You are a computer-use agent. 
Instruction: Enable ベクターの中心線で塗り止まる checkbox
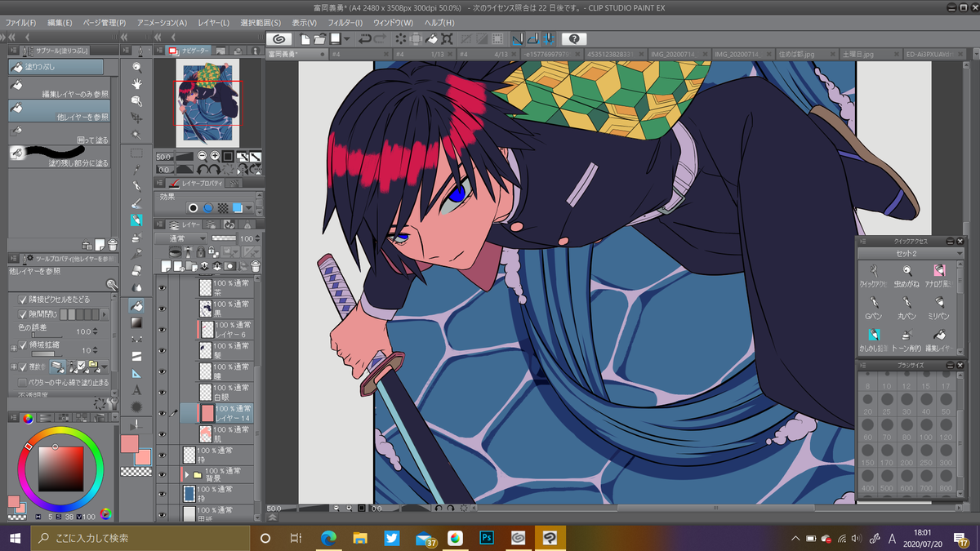(x=23, y=382)
